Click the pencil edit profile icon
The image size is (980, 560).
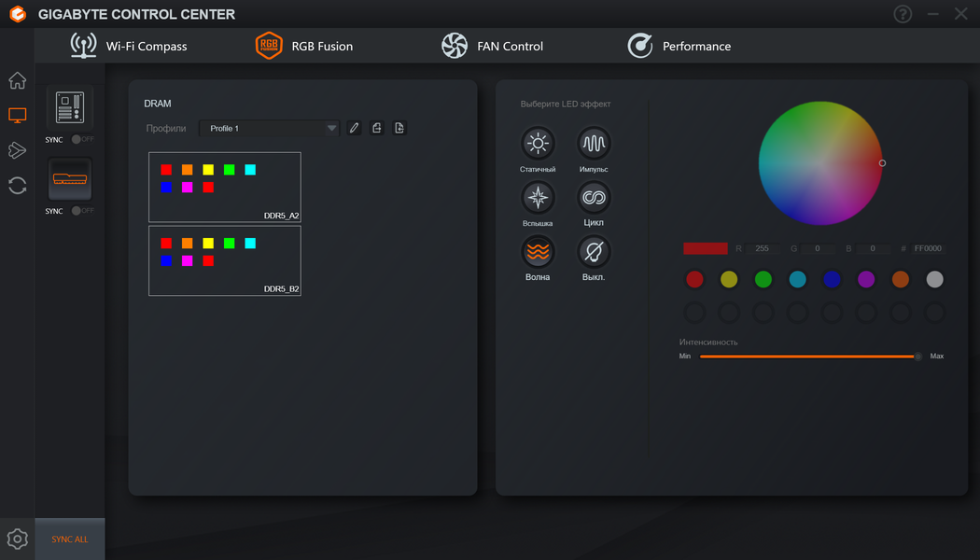pos(355,128)
